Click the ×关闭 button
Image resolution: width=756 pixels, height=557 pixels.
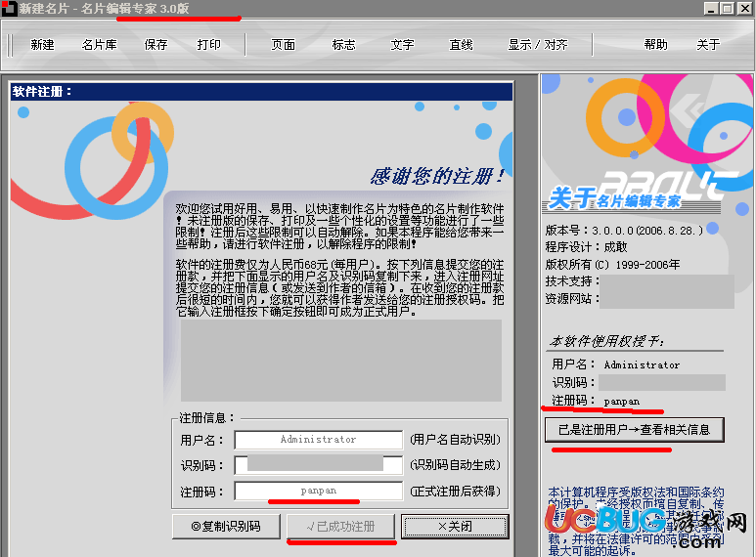455,526
